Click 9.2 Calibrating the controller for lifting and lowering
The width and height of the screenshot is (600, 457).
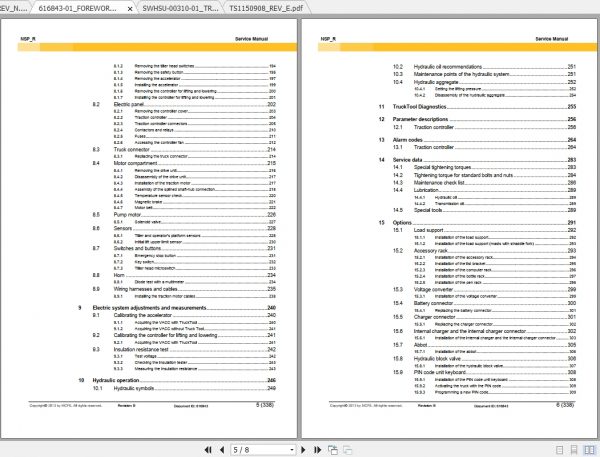point(184,335)
